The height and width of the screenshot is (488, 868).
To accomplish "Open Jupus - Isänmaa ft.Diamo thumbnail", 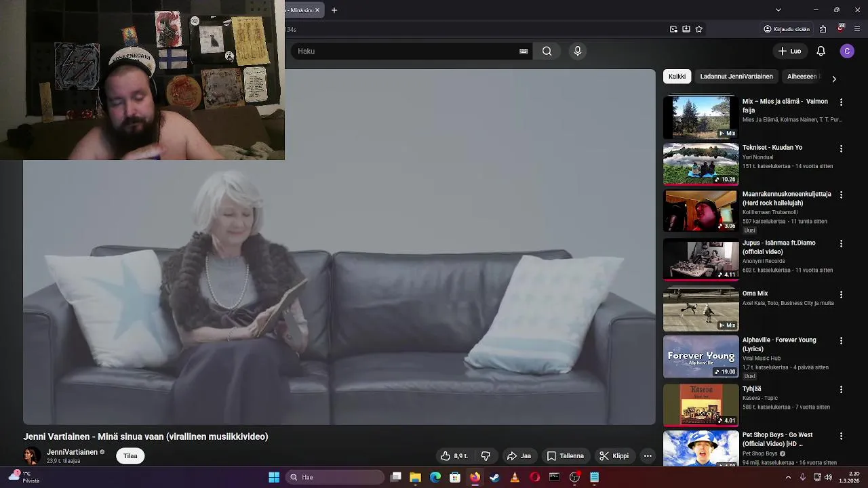I will [x=701, y=259].
